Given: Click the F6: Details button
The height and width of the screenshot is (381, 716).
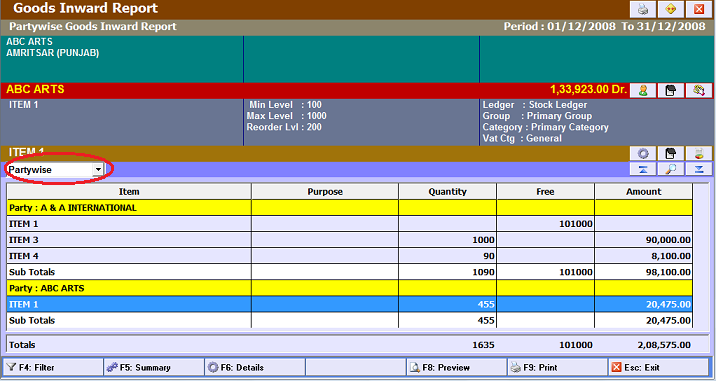Looking at the screenshot, I should click(255, 367).
